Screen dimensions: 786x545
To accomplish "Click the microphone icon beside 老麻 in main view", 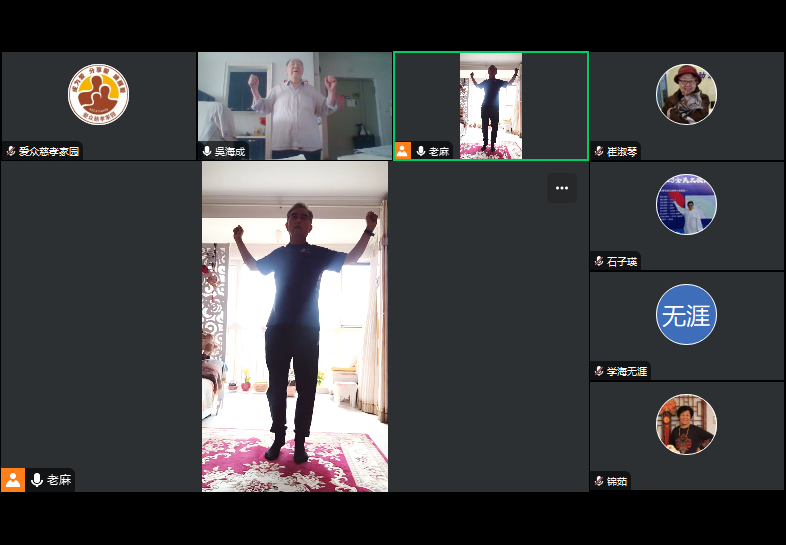I will pos(37,480).
